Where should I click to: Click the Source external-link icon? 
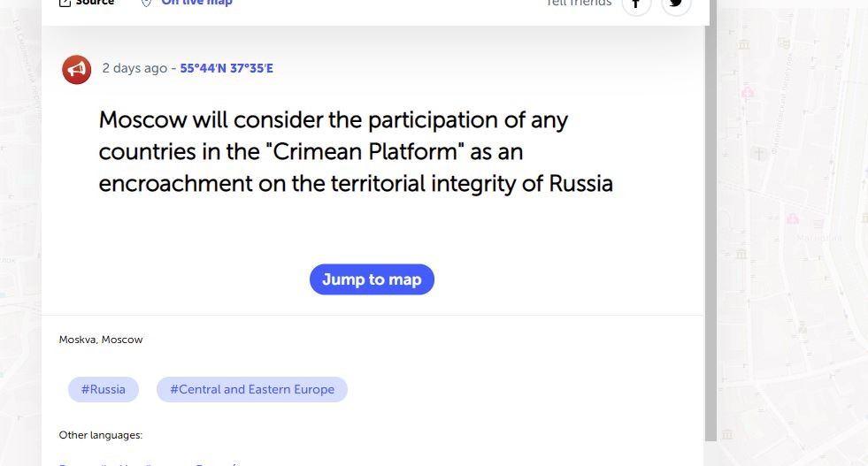pyautogui.click(x=65, y=3)
